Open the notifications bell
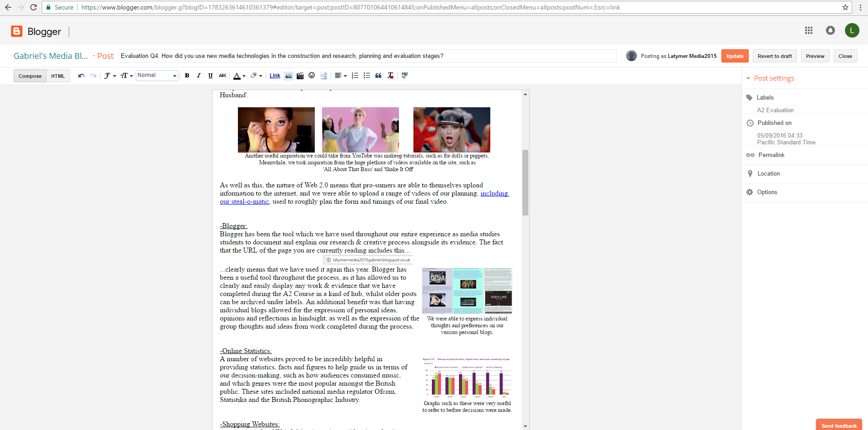Viewport: 868px width, 430px height. pos(830,30)
